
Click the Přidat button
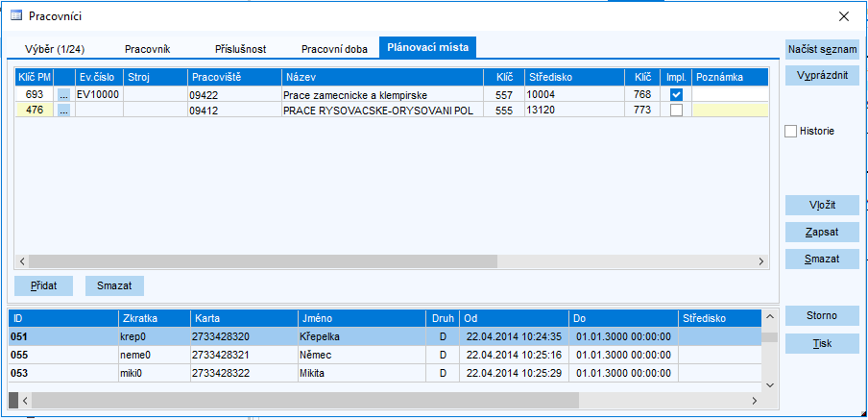coord(43,285)
